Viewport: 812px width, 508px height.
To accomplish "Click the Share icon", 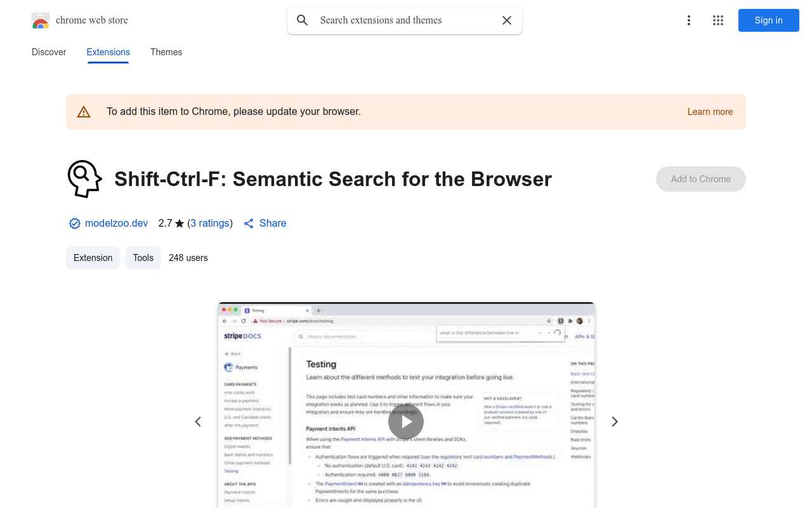I will (249, 224).
